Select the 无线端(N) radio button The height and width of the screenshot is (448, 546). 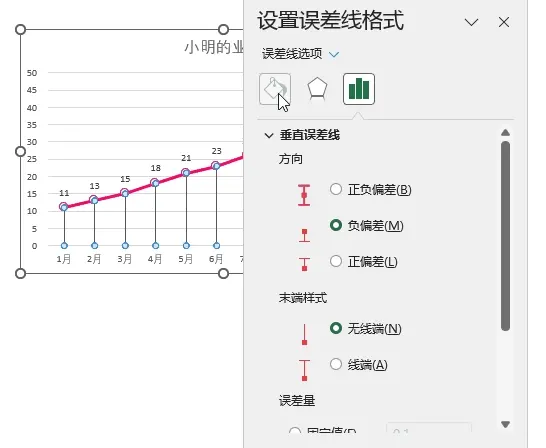coord(336,328)
